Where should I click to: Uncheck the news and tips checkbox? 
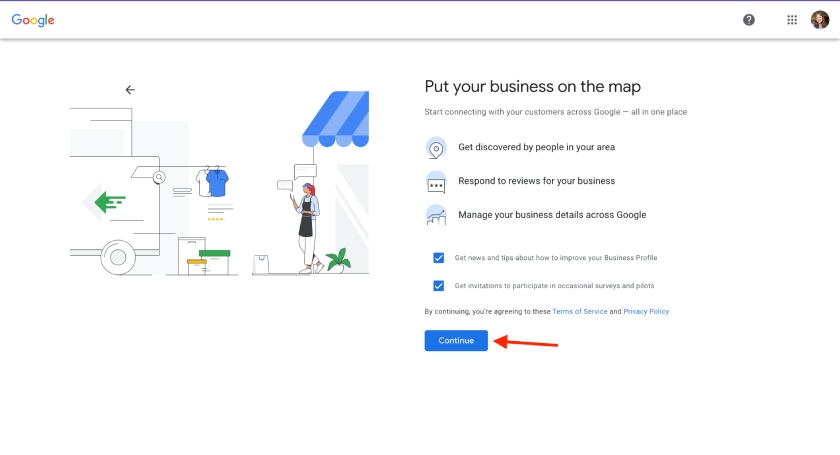(439, 258)
